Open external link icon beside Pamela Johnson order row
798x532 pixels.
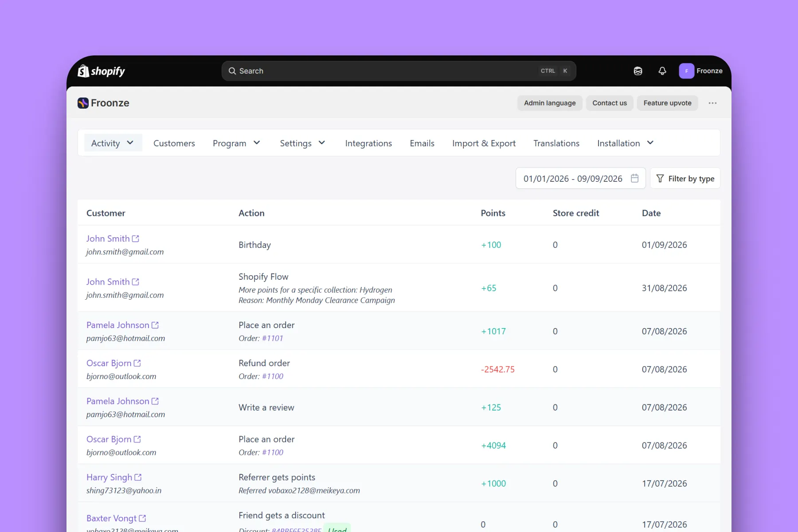click(x=155, y=325)
